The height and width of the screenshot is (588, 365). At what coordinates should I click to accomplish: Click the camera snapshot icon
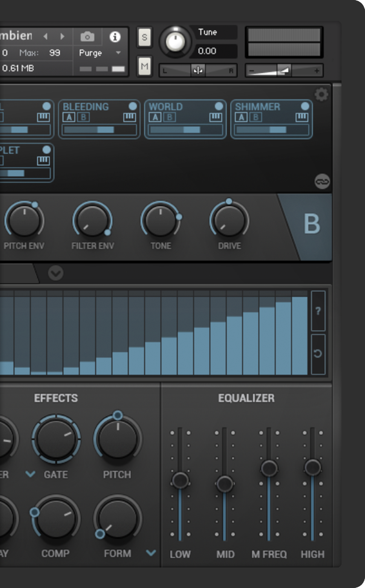tap(87, 37)
